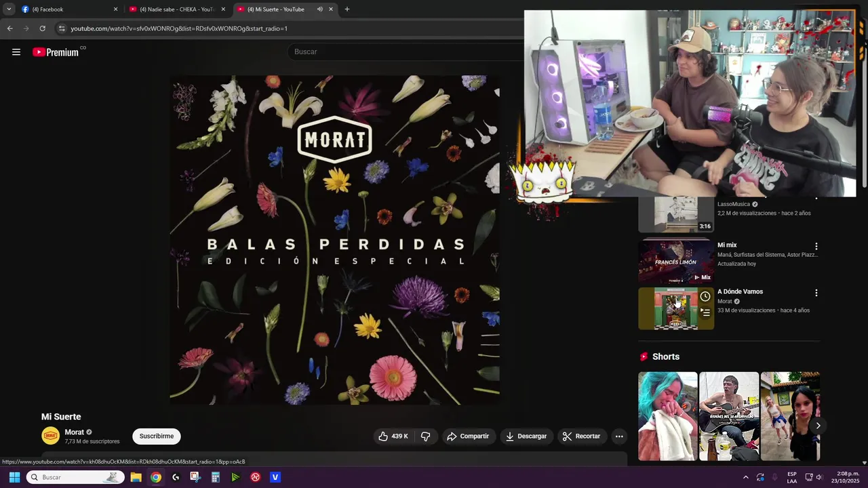The width and height of the screenshot is (868, 488).
Task: Click the microphone tray icon
Action: 775,477
